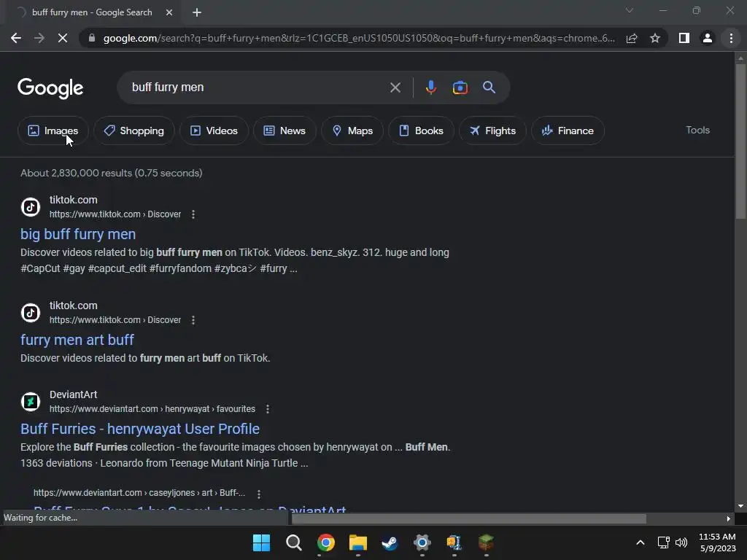This screenshot has width=747, height=560.
Task: Open Windows Start menu
Action: click(x=261, y=542)
